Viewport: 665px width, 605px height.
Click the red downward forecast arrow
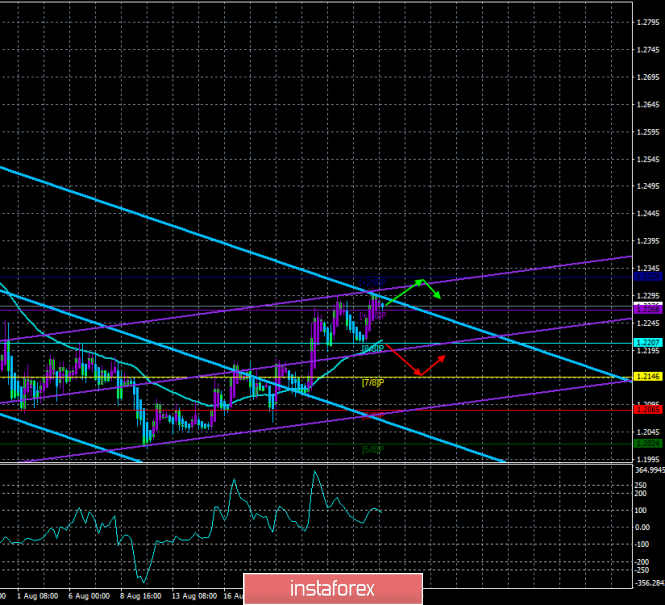(x=400, y=360)
